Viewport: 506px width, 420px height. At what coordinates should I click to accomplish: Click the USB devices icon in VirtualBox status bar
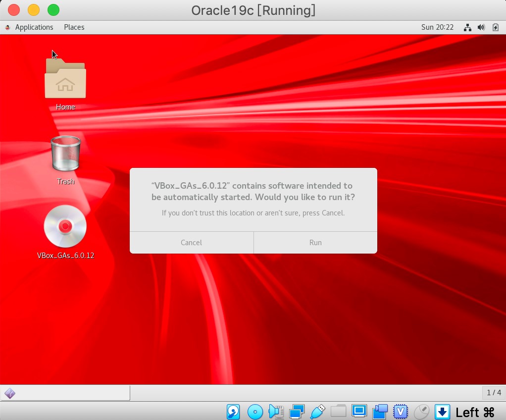coord(318,412)
